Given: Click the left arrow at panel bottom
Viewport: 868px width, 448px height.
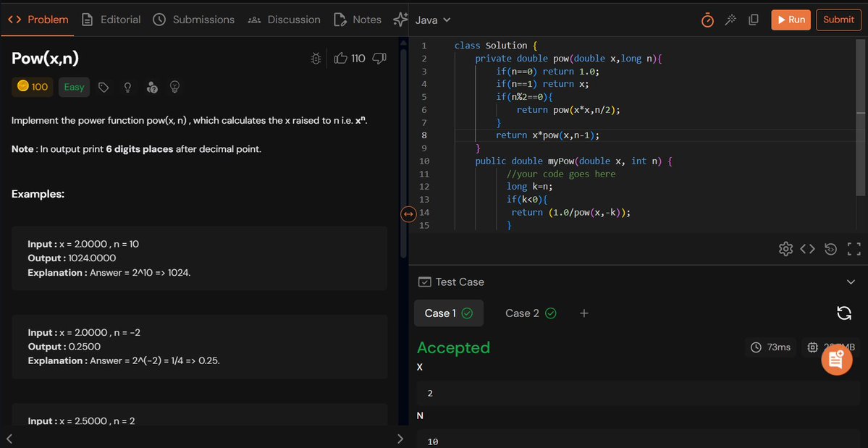Looking at the screenshot, I should (x=9, y=439).
